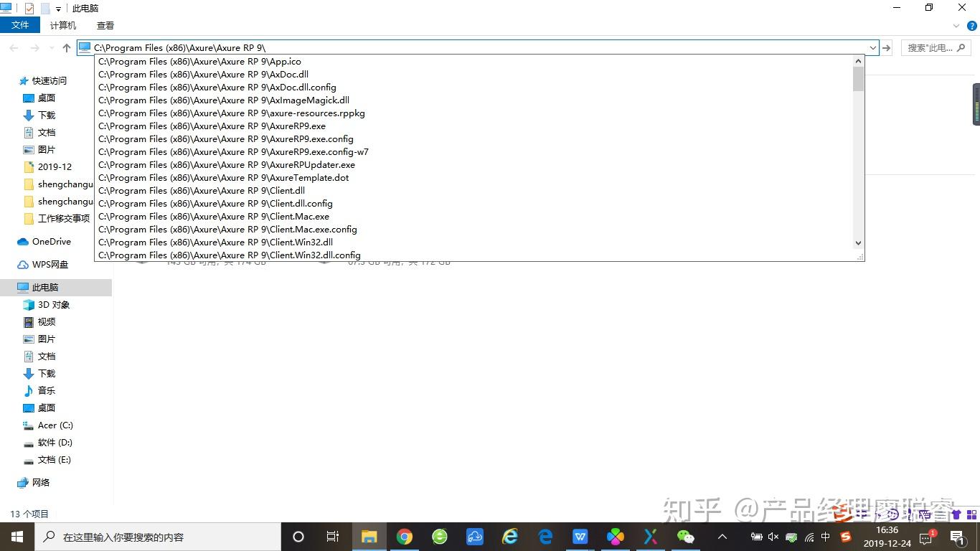Open WeChat from the taskbar
Viewport: 980px width, 551px height.
click(686, 537)
